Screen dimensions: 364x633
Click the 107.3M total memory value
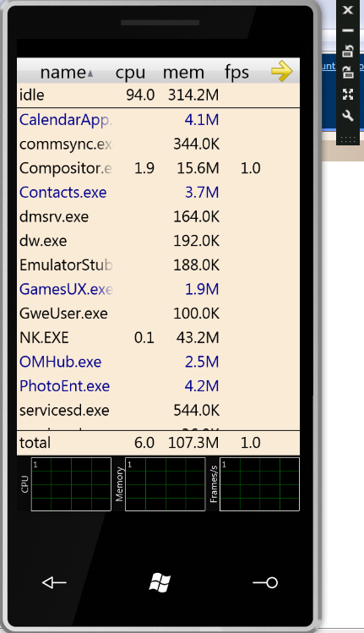click(x=193, y=443)
